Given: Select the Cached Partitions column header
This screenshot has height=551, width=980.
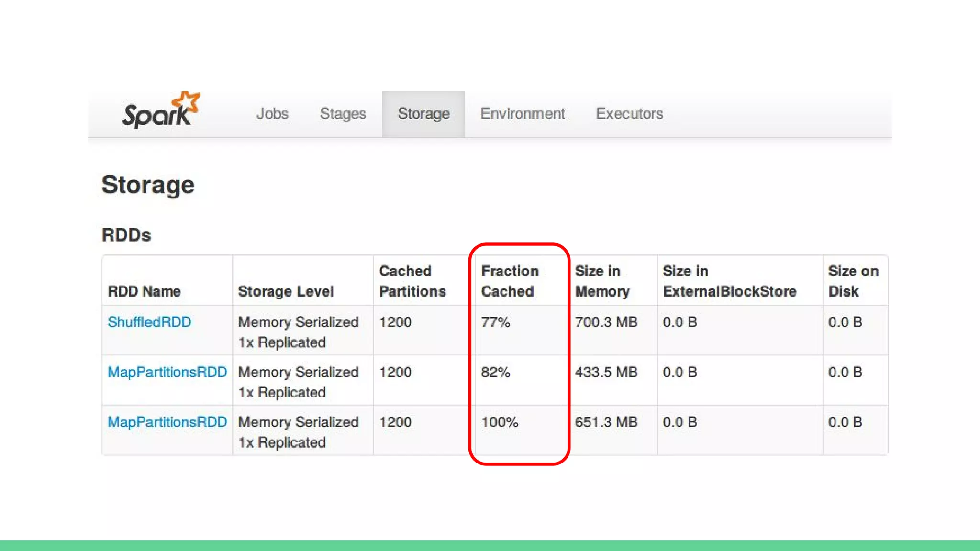Looking at the screenshot, I should tap(412, 281).
